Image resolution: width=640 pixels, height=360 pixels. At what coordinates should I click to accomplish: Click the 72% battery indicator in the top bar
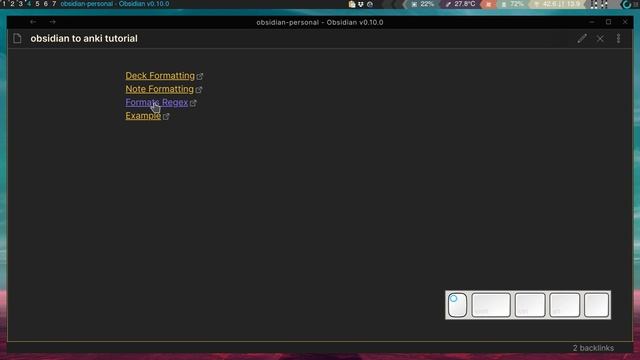513,4
